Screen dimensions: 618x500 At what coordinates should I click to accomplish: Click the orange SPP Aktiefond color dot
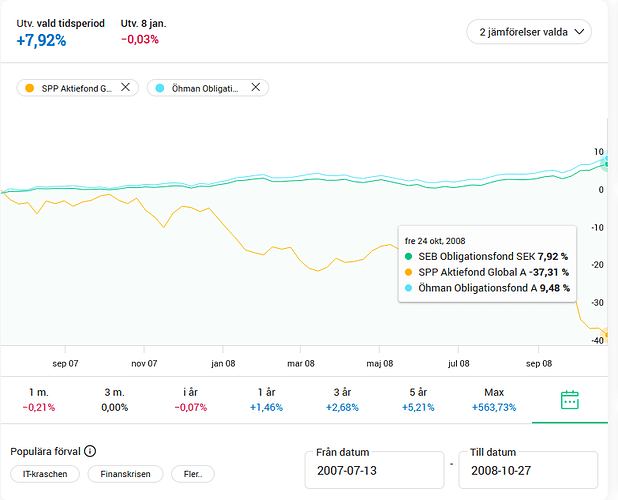pyautogui.click(x=30, y=88)
